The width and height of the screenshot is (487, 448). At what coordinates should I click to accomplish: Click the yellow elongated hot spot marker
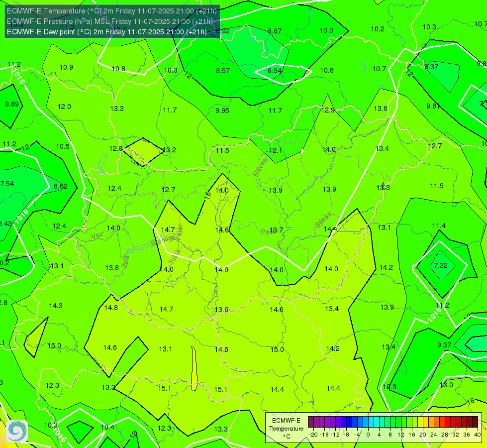[x=194, y=369]
